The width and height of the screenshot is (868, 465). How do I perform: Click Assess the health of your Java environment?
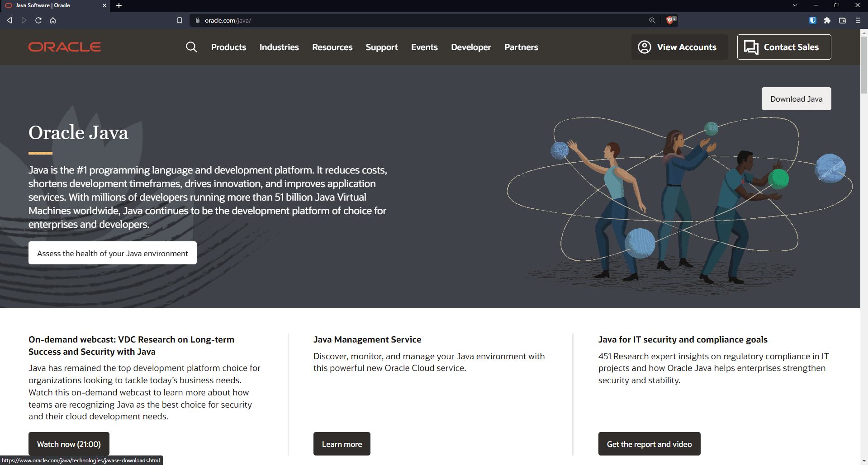click(x=113, y=253)
